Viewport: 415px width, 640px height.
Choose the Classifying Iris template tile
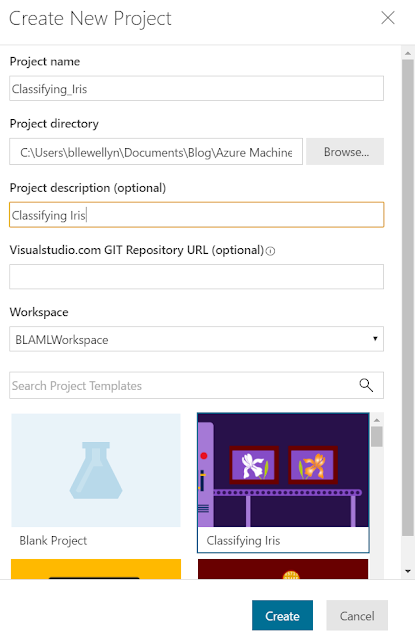click(x=283, y=482)
